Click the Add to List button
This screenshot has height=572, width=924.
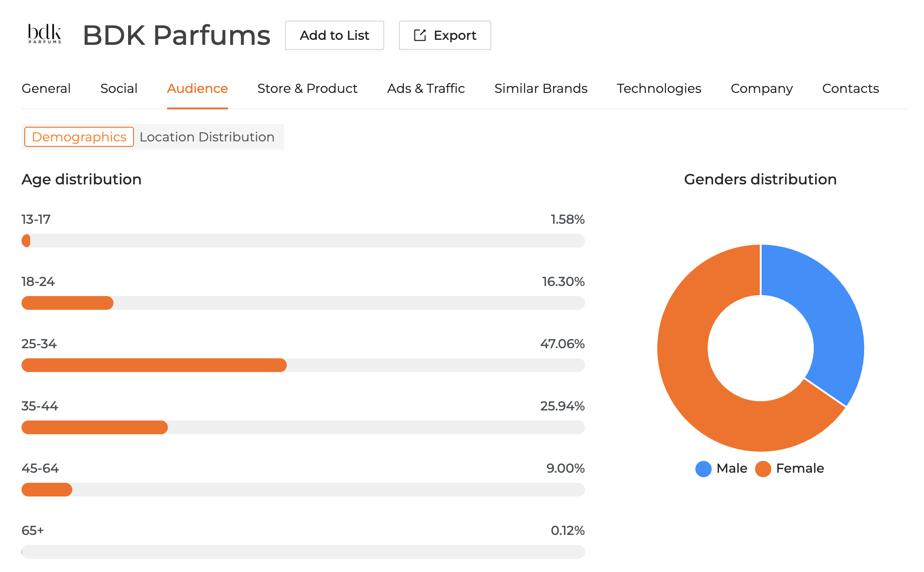(x=334, y=35)
